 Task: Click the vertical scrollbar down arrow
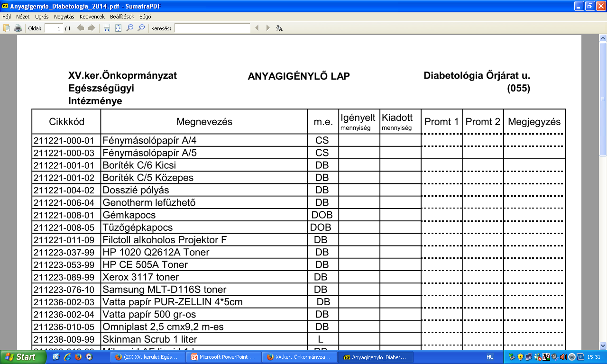603,346
